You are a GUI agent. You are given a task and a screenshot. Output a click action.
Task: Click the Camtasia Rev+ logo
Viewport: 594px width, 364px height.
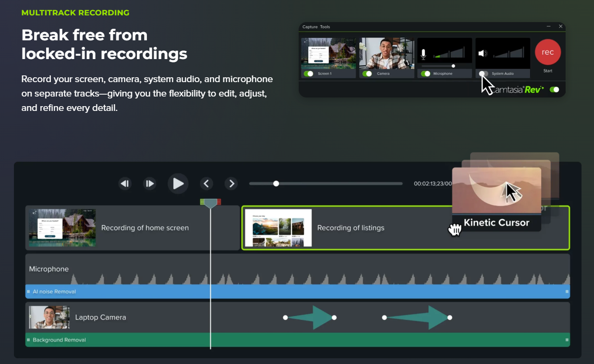518,89
